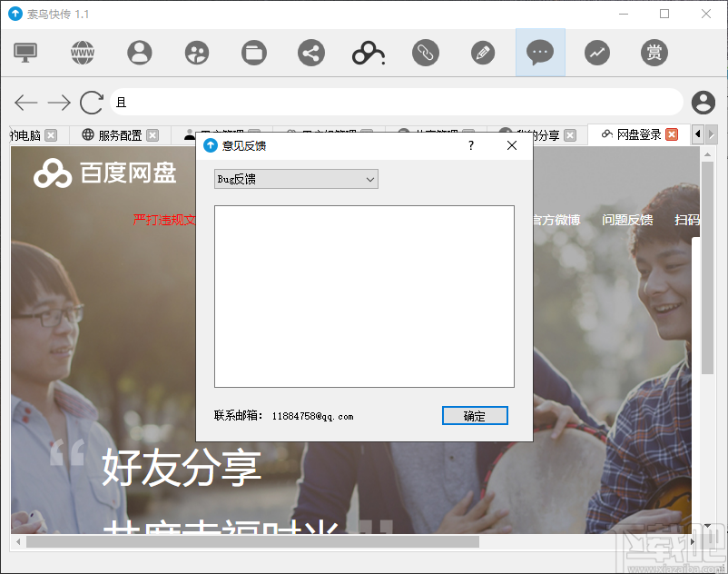Close the 服务配置 tab

click(x=152, y=135)
